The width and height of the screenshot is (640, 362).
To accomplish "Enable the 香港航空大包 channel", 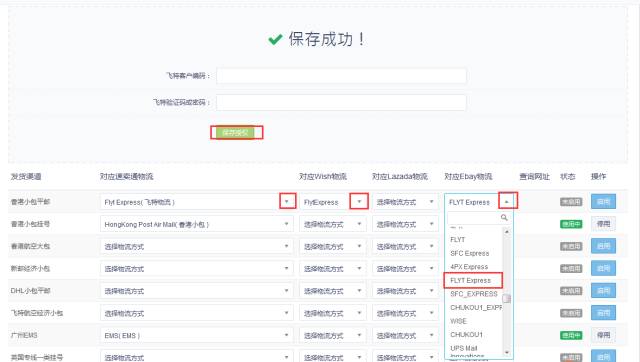I will point(603,246).
